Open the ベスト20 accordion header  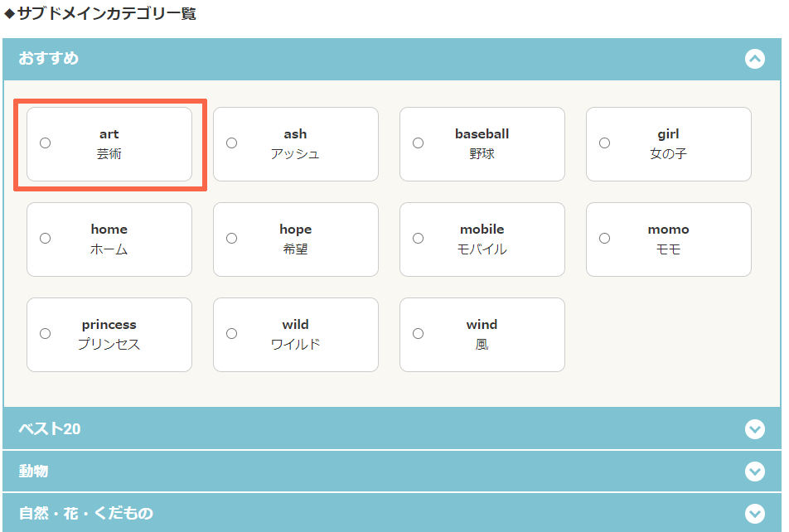pos(50,429)
